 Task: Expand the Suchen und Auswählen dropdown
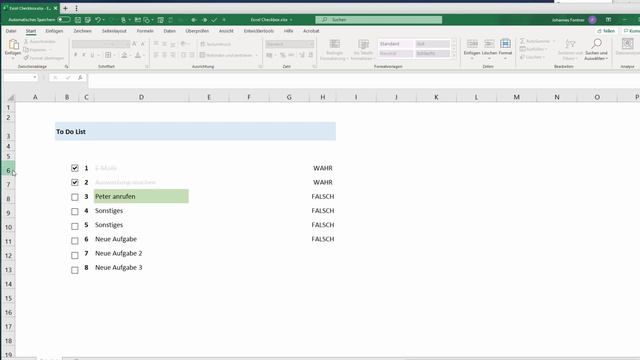coord(607,59)
